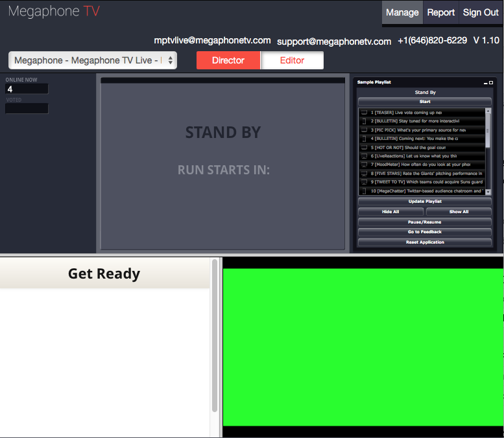Click the Voted count field

[x=27, y=109]
